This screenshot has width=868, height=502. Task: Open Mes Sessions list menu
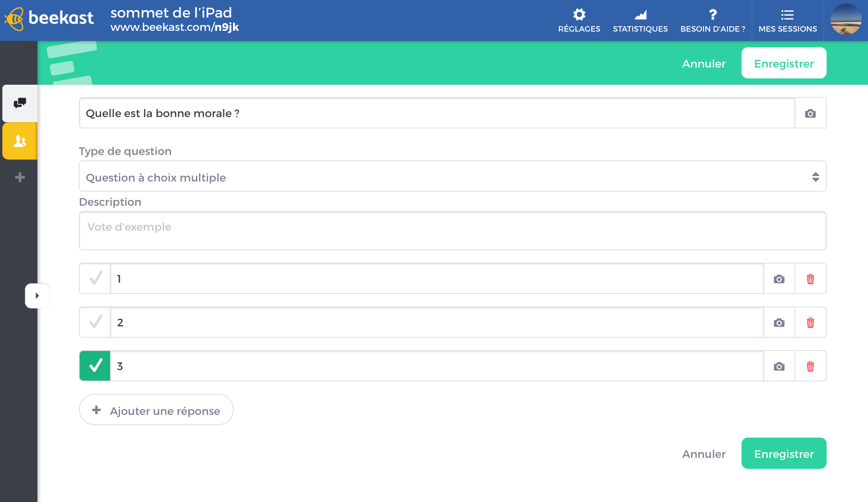click(x=787, y=20)
